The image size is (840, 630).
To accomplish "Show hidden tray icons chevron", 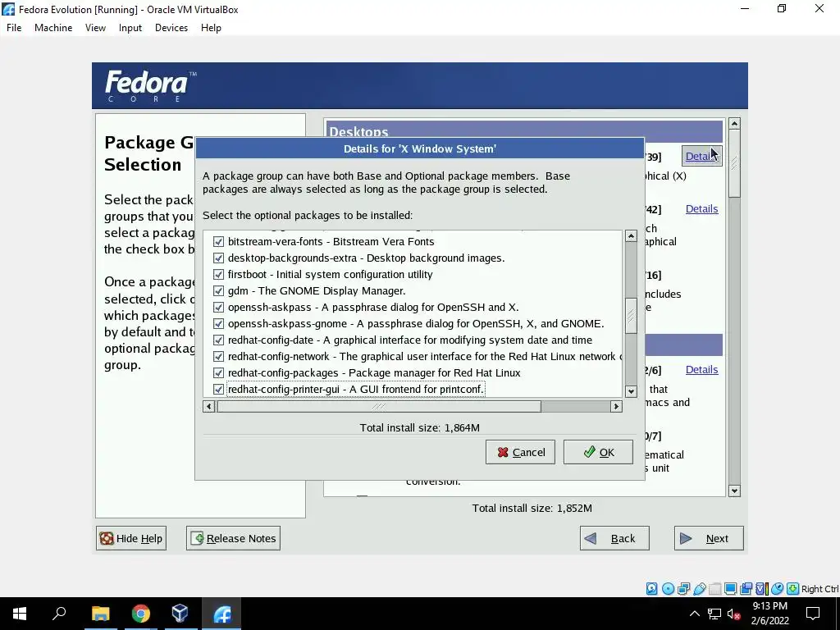I will pyautogui.click(x=694, y=614).
